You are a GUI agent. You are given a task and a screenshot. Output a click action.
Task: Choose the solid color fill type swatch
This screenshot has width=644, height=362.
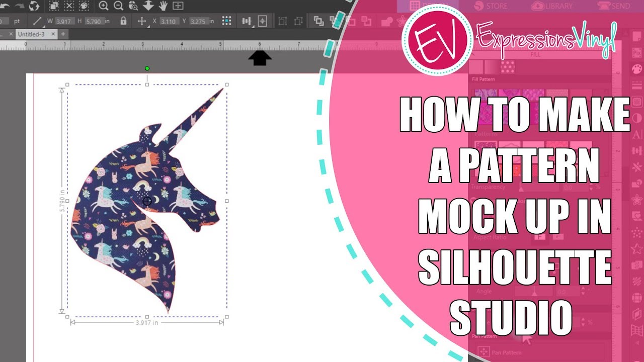click(475, 66)
